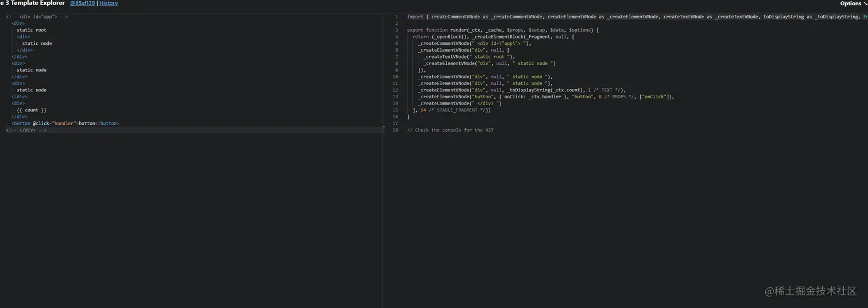Click line number 18 in output gutter

click(396, 130)
